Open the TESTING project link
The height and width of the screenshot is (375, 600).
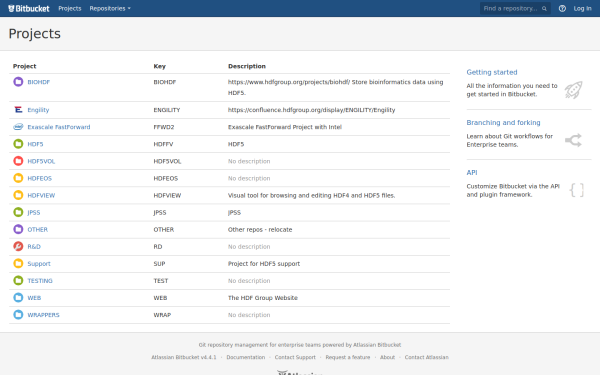coord(40,281)
